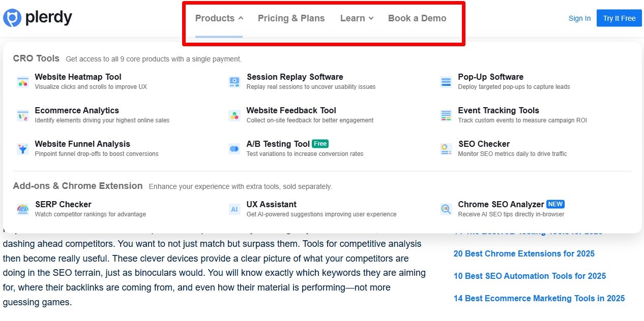Open the SEO Checker icon
The height and width of the screenshot is (321, 644).
[446, 148]
